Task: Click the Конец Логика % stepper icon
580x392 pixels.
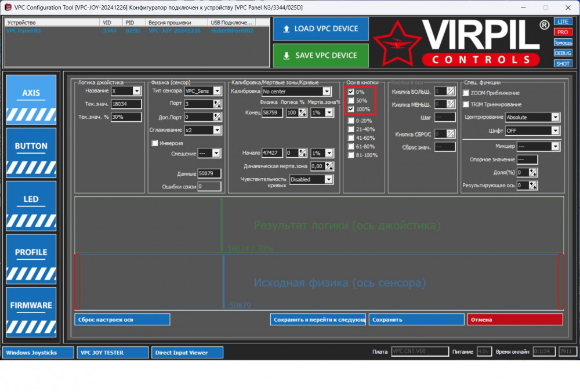Action: [303, 112]
